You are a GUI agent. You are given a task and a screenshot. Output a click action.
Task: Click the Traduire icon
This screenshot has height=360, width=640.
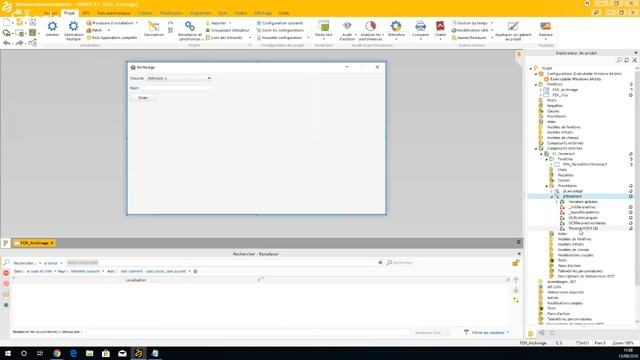(546, 27)
